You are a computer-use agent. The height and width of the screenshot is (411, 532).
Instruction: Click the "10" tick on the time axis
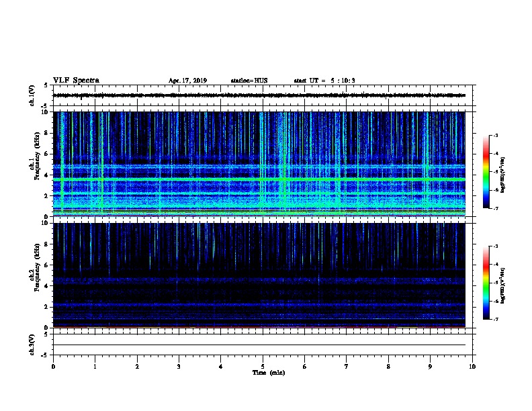tap(472, 367)
